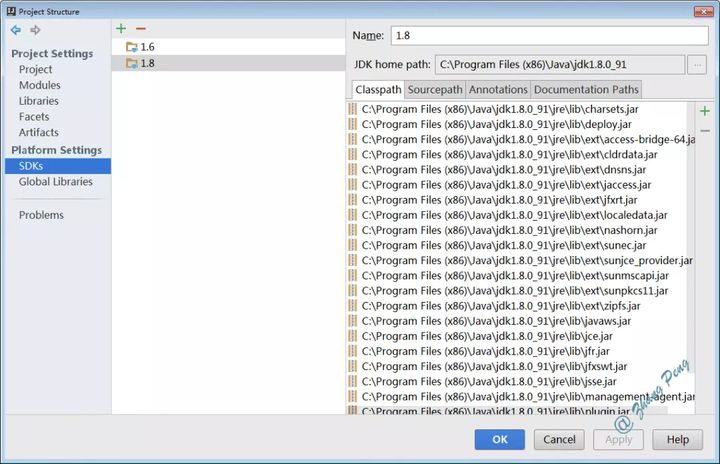Click the Apply button
The height and width of the screenshot is (464, 720).
pos(619,440)
